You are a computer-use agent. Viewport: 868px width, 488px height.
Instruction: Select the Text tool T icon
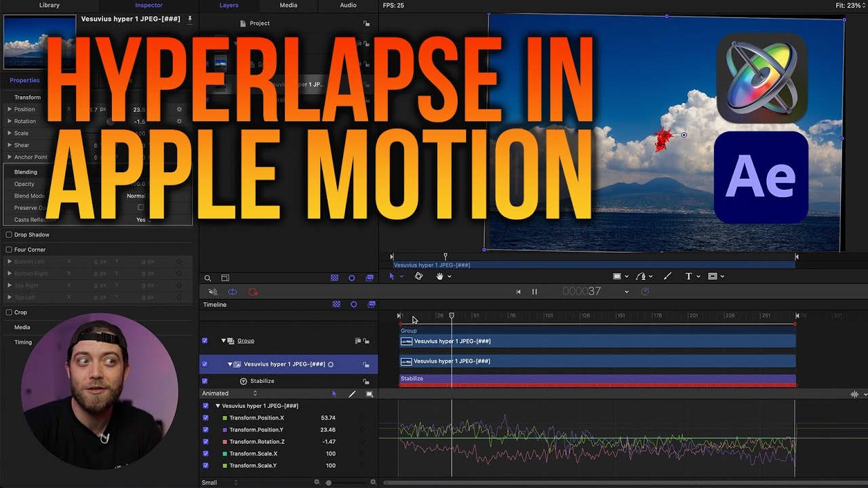pos(688,277)
